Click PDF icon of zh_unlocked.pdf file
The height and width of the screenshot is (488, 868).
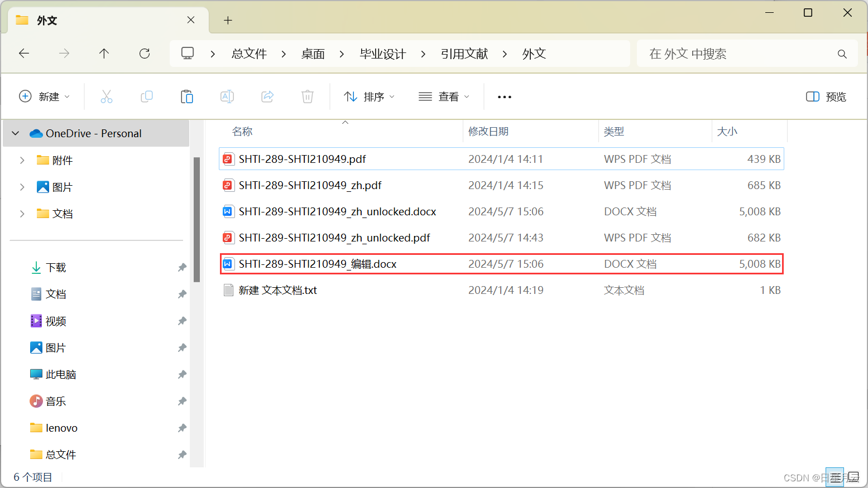pyautogui.click(x=228, y=238)
